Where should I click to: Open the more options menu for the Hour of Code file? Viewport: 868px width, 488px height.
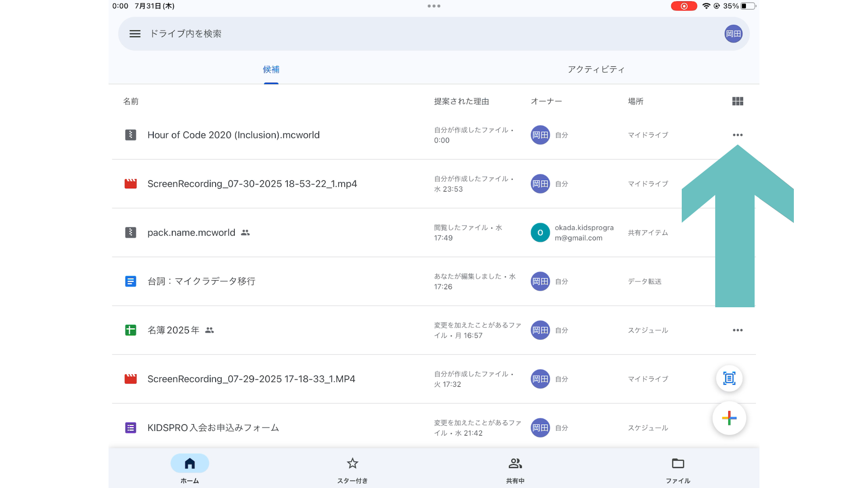pos(737,135)
